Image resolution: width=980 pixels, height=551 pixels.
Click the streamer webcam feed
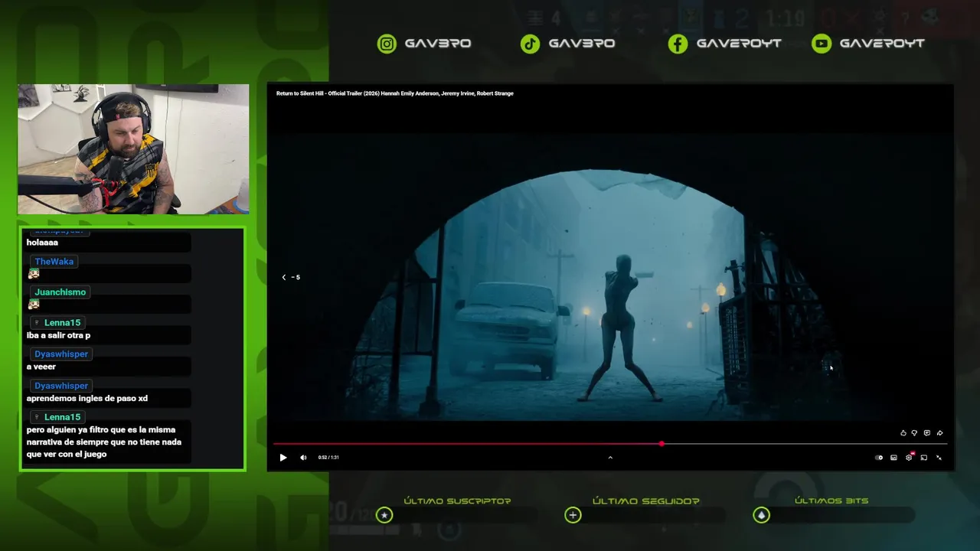point(133,149)
